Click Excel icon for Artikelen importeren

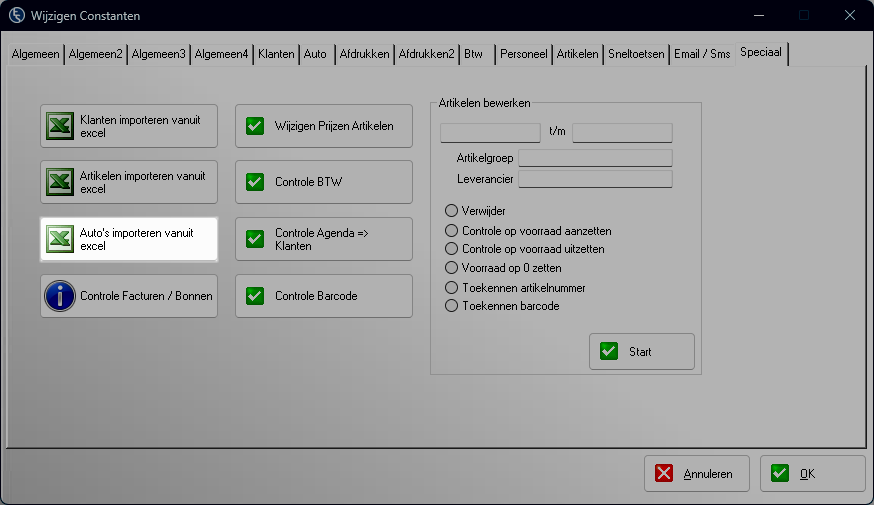coord(61,182)
